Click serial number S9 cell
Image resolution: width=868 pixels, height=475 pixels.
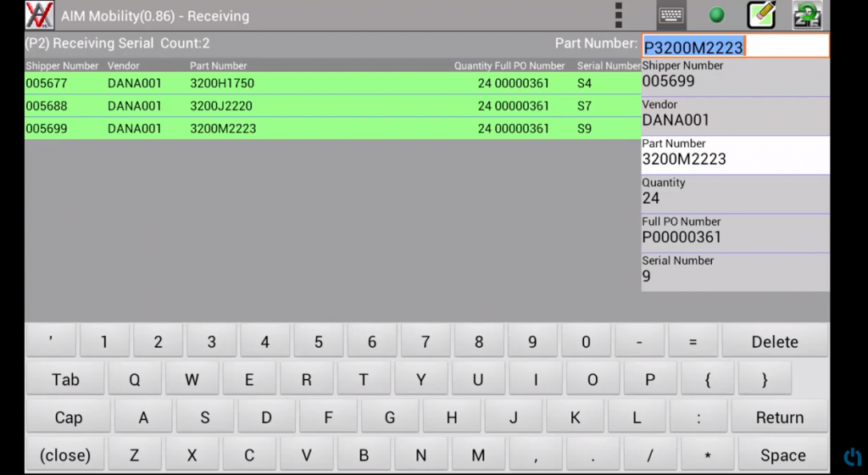click(x=584, y=128)
